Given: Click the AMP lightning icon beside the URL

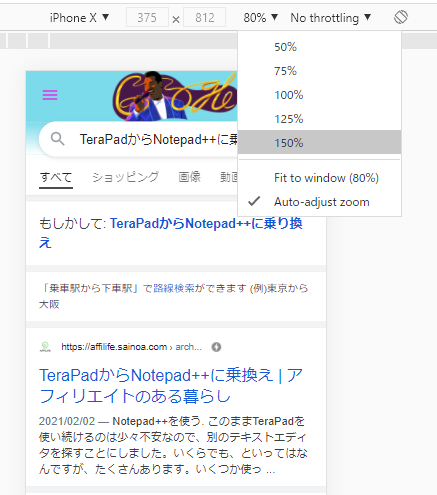Looking at the screenshot, I should pos(216,347).
